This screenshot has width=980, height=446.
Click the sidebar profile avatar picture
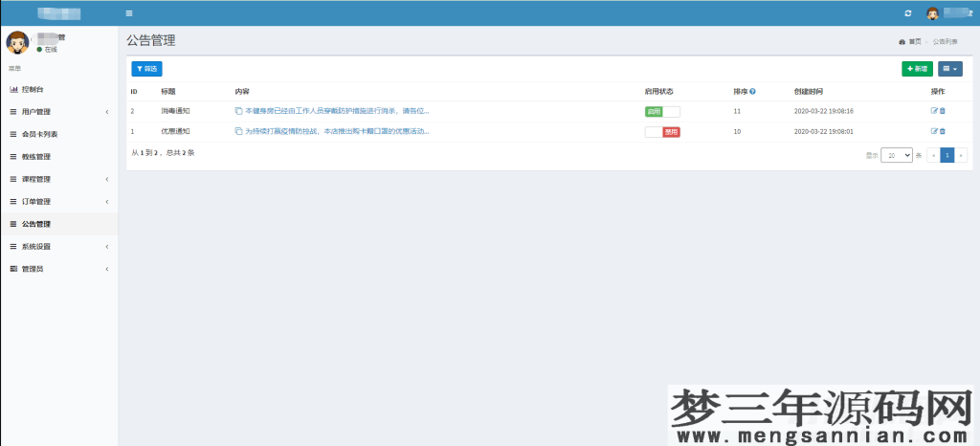coord(17,42)
